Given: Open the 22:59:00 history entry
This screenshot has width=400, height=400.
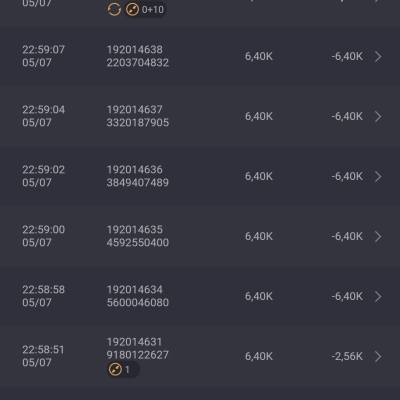Looking at the screenshot, I should tap(200, 236).
